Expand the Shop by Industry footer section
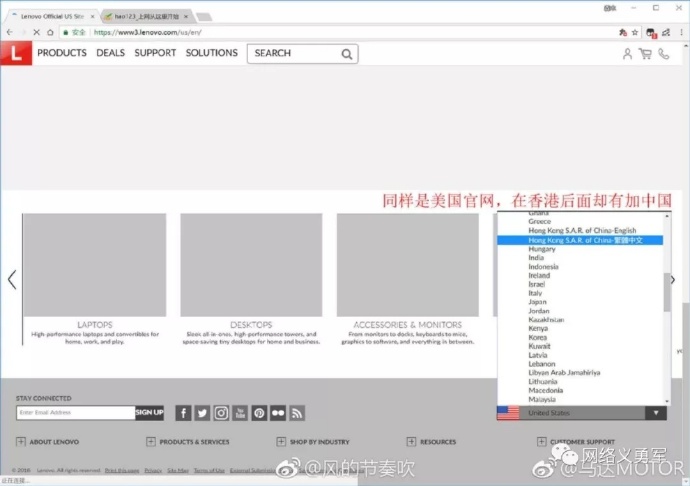Image resolution: width=690 pixels, height=486 pixels. (x=281, y=441)
